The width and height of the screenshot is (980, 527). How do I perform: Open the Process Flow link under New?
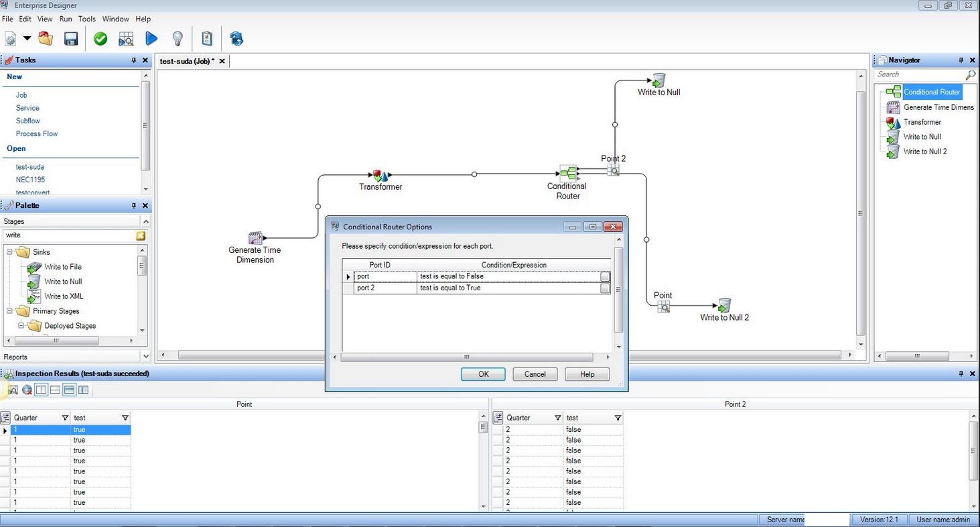click(37, 133)
